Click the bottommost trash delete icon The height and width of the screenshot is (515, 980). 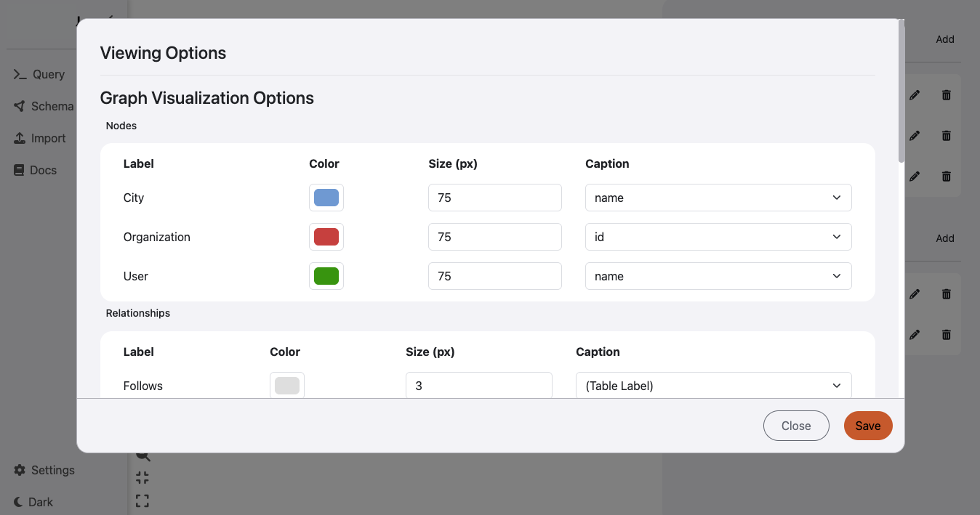[946, 335]
